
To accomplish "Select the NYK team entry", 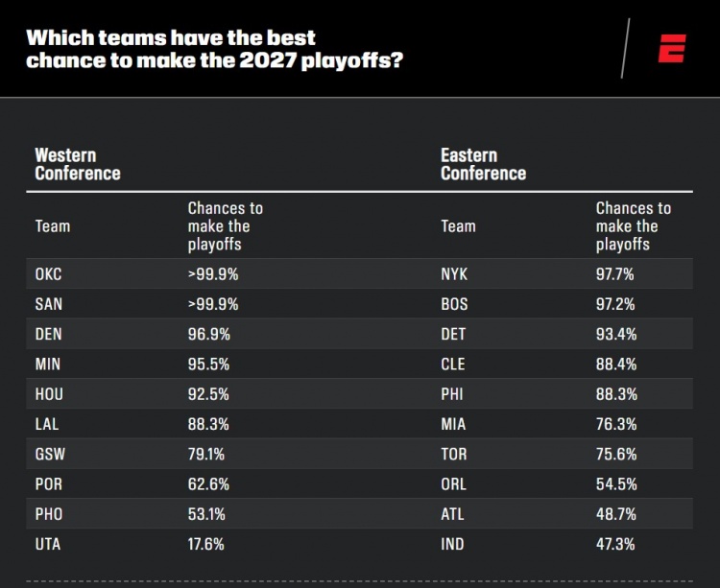I will (454, 274).
